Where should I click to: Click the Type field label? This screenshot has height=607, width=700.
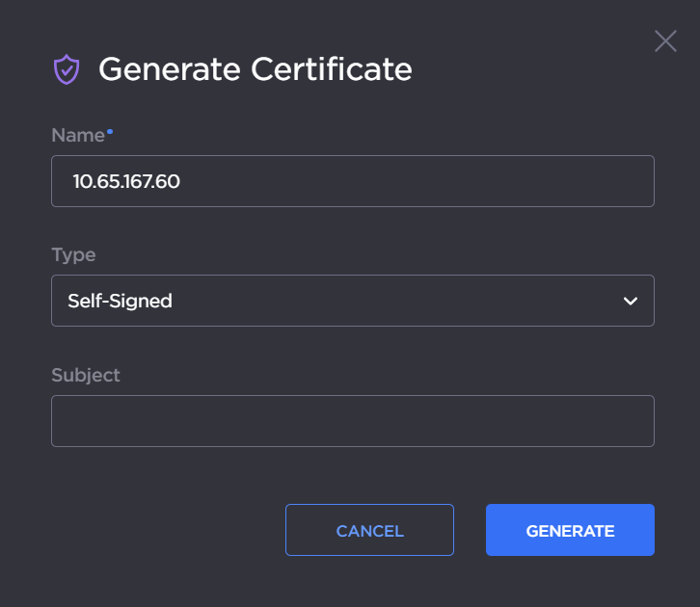(73, 255)
